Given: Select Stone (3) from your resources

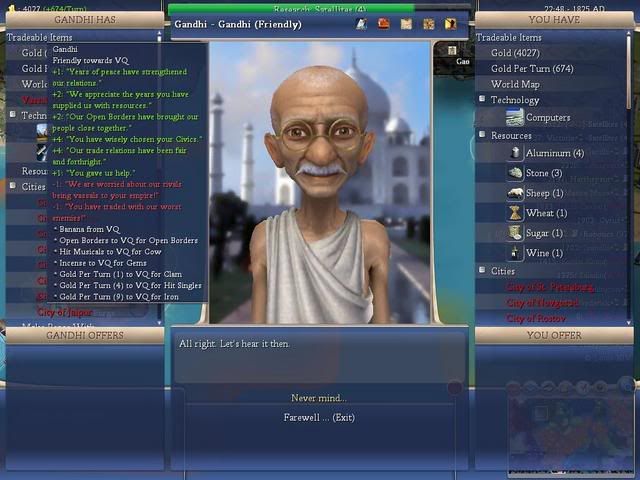Looking at the screenshot, I should pos(544,173).
